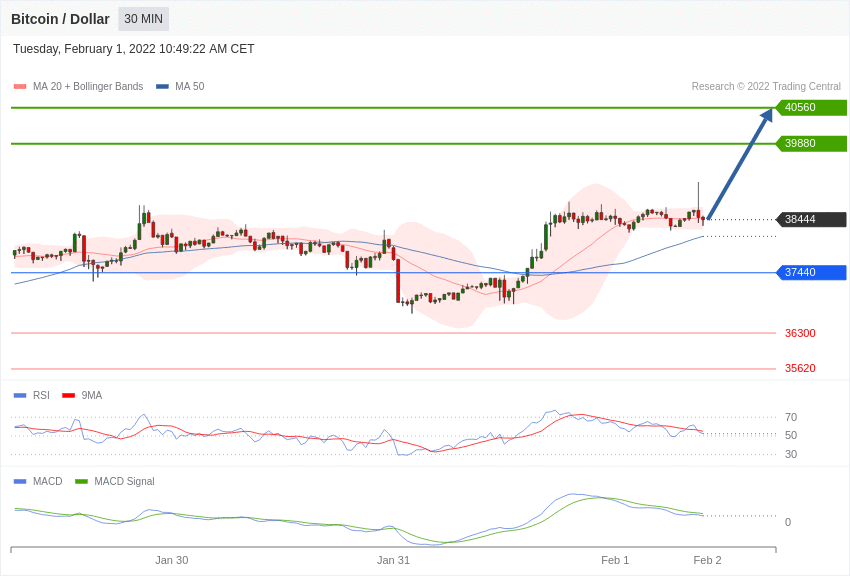Image resolution: width=850 pixels, height=576 pixels.
Task: Click the 9MA legend label
Action: 92,396
